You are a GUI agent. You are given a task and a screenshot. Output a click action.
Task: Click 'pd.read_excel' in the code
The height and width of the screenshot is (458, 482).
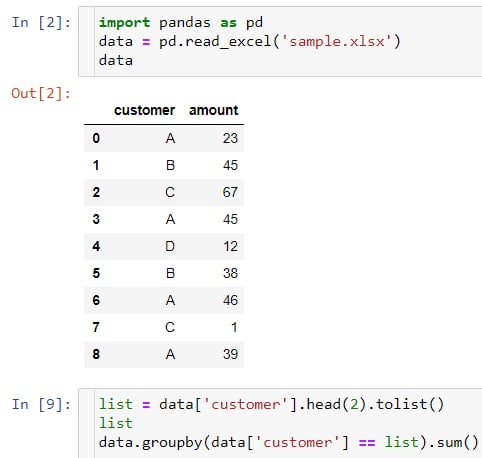(215, 42)
